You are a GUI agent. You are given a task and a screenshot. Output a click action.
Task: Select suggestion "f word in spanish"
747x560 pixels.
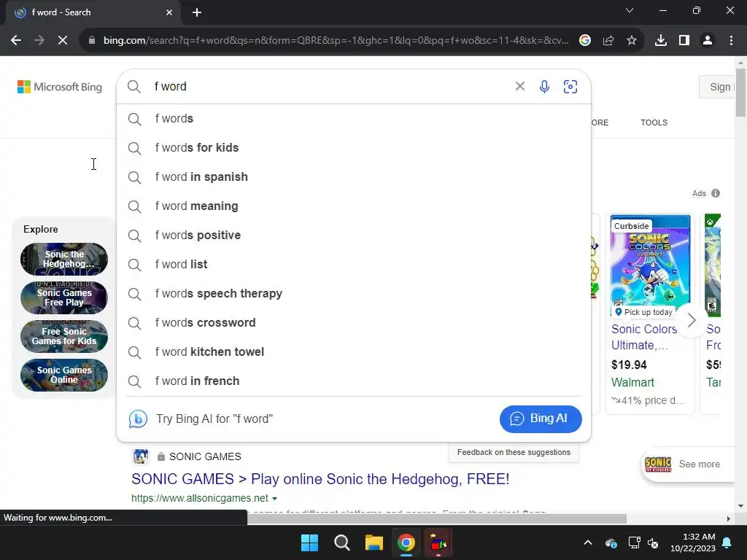tap(354, 176)
